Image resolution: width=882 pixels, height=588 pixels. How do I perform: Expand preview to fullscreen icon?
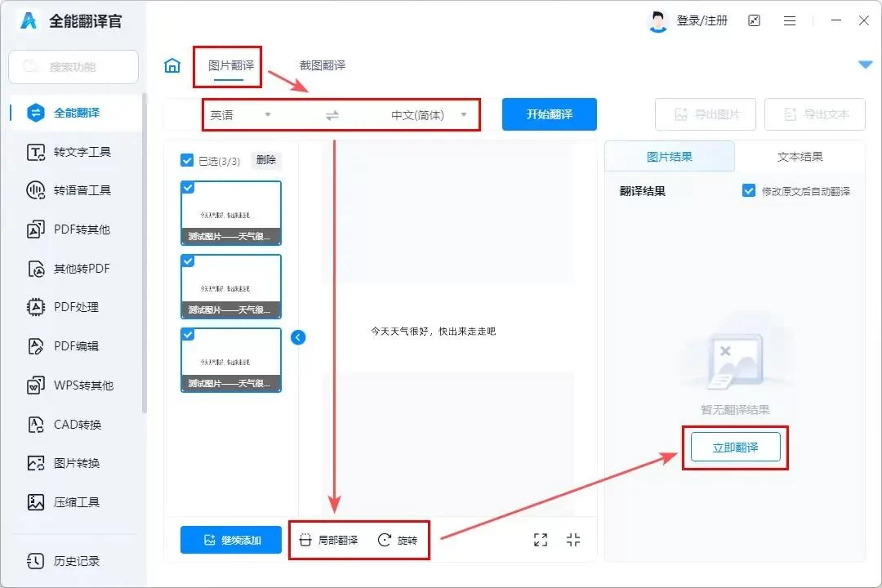point(540,540)
